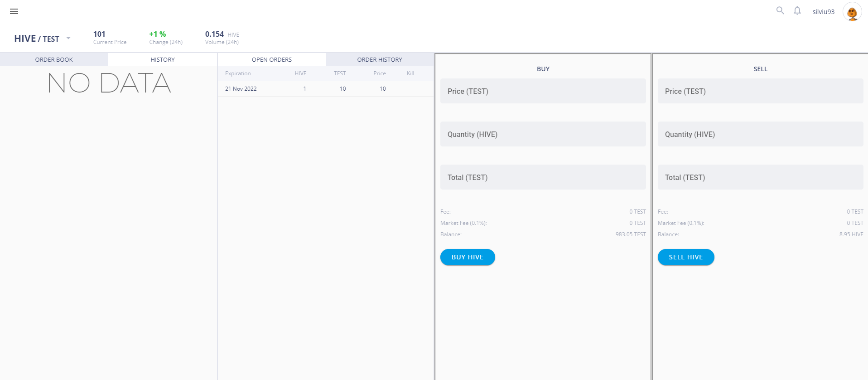Click the 101 current price value
Viewport: 868px width, 380px height.
click(99, 34)
